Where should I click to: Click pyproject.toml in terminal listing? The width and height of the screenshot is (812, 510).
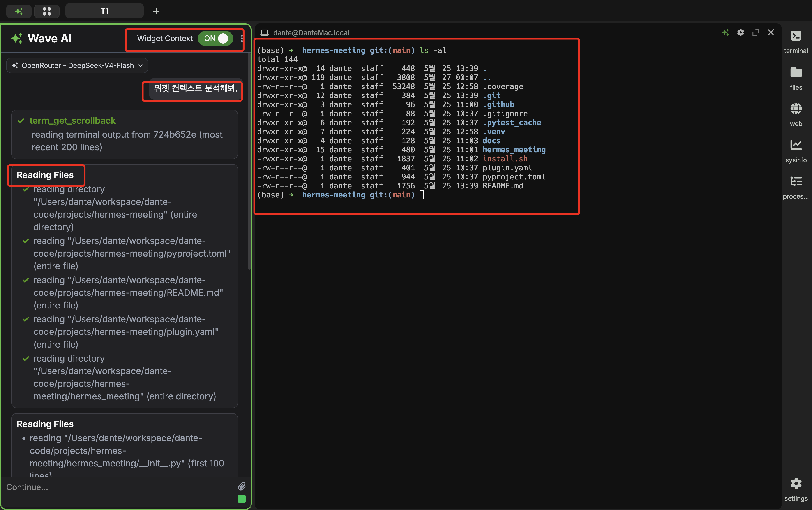click(x=514, y=177)
